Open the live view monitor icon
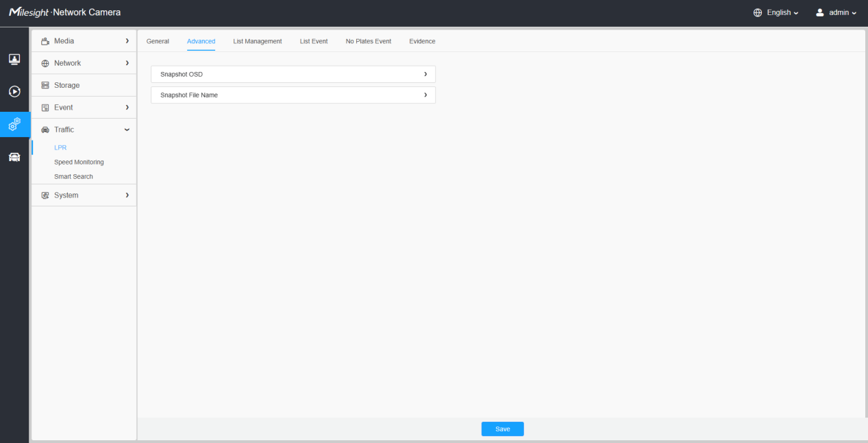 click(14, 59)
